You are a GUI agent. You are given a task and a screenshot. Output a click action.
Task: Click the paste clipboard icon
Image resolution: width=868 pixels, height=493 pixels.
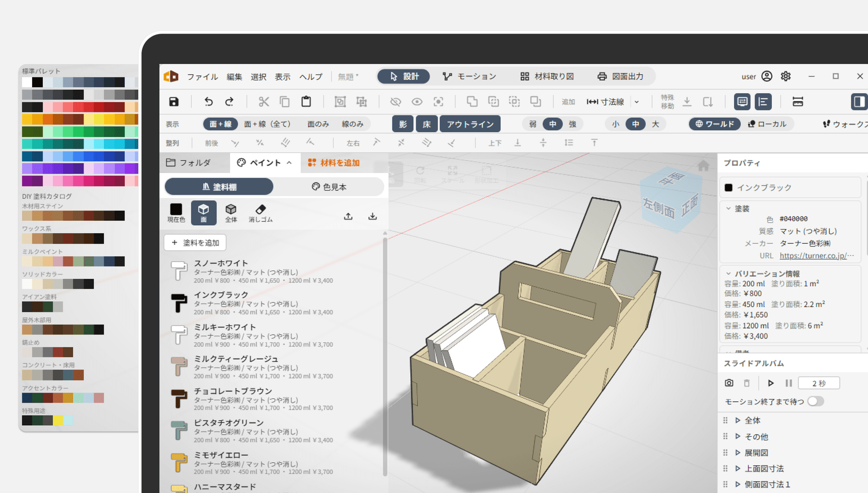click(x=306, y=102)
